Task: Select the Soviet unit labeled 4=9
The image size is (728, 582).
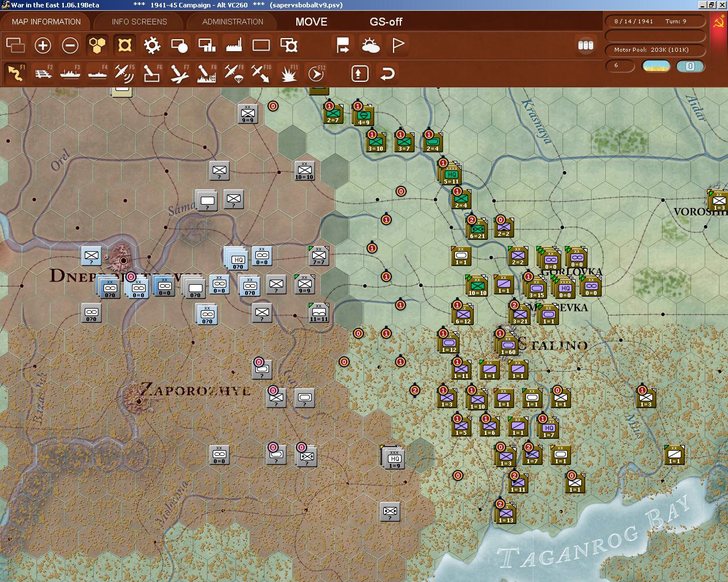Action: [x=363, y=115]
